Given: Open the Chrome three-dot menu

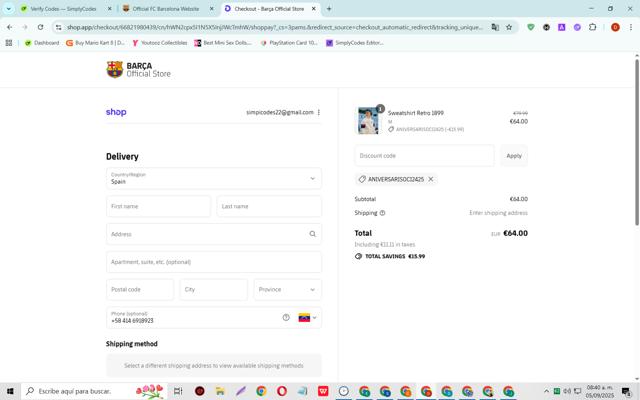Looking at the screenshot, I should pos(631,27).
